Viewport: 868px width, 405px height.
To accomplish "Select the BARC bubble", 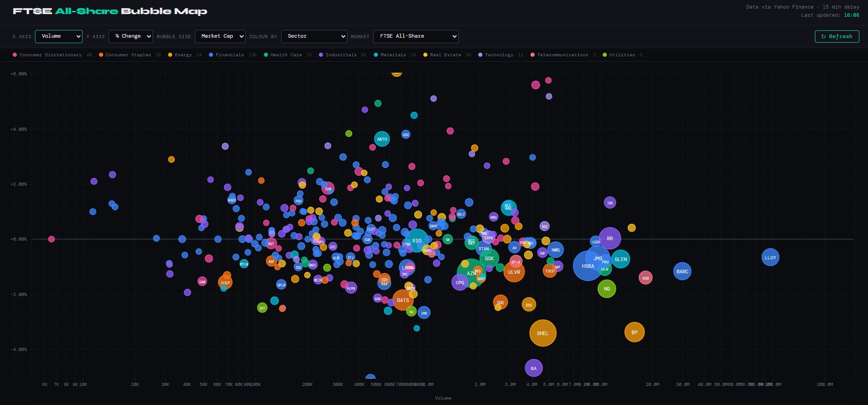I will [x=682, y=272].
